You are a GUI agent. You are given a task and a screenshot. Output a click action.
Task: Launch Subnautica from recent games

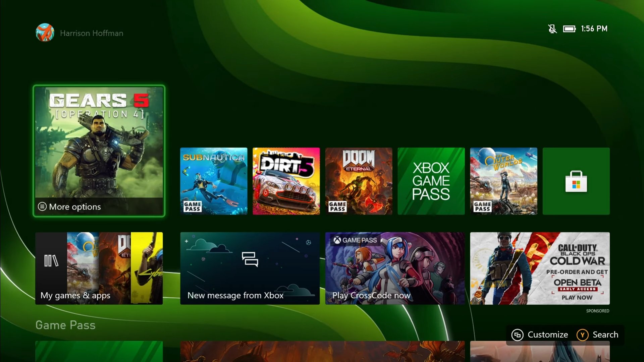point(214,181)
